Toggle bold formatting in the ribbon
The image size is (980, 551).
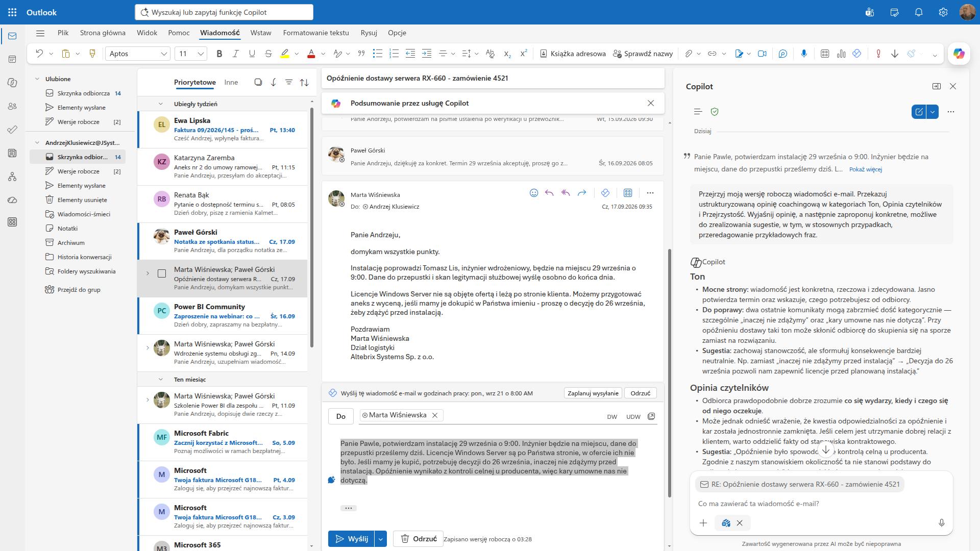219,54
